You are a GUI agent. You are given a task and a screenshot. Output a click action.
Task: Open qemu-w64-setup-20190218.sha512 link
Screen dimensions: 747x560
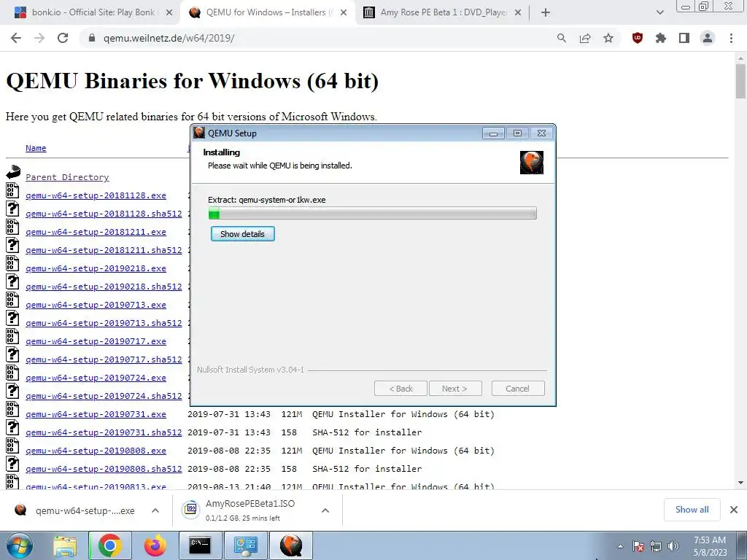click(104, 287)
